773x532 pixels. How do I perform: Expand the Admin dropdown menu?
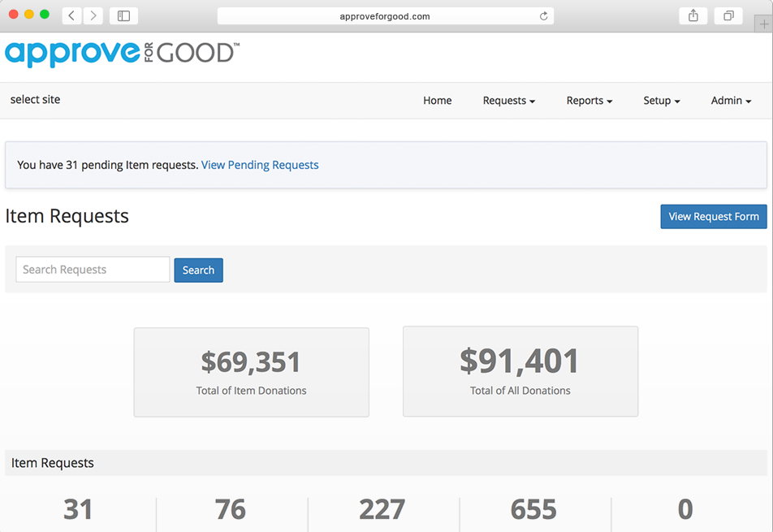pos(731,101)
